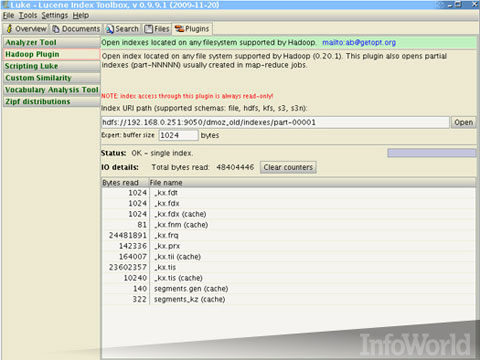Open the Overview tab

[x=26, y=29]
